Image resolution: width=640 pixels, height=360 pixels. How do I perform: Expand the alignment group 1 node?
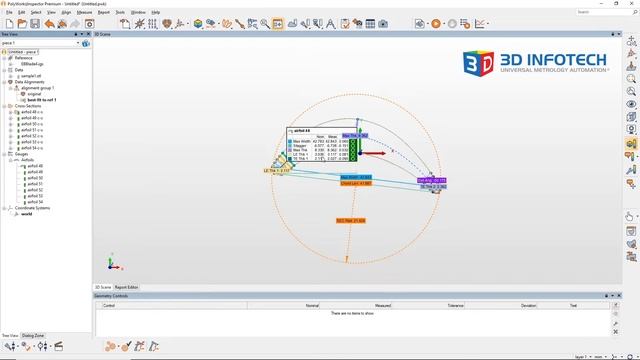(11, 88)
